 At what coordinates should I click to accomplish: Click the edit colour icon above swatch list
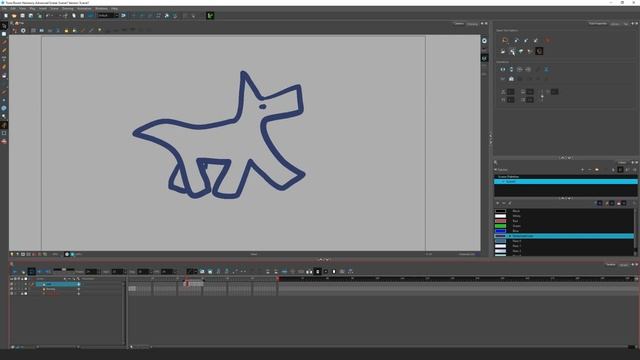tap(510, 203)
